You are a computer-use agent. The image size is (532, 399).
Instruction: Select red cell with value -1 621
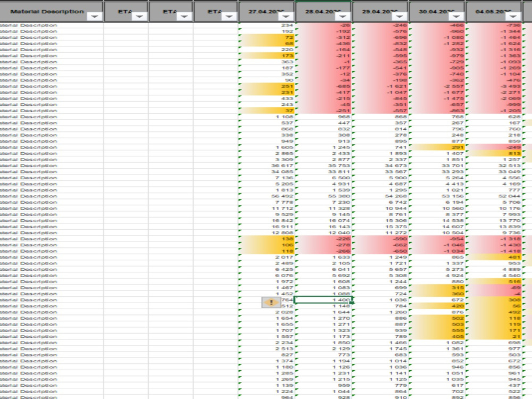[x=380, y=86]
